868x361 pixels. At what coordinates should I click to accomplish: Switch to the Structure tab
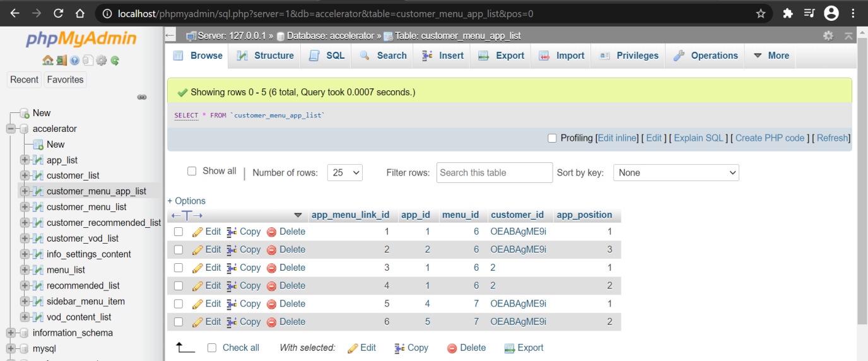(x=266, y=56)
